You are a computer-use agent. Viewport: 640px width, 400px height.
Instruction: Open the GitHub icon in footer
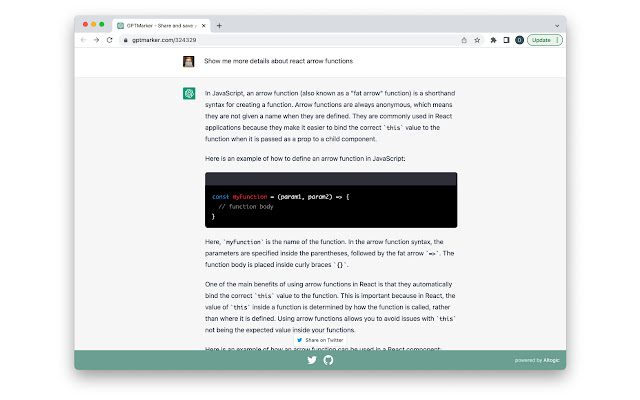[x=328, y=360]
